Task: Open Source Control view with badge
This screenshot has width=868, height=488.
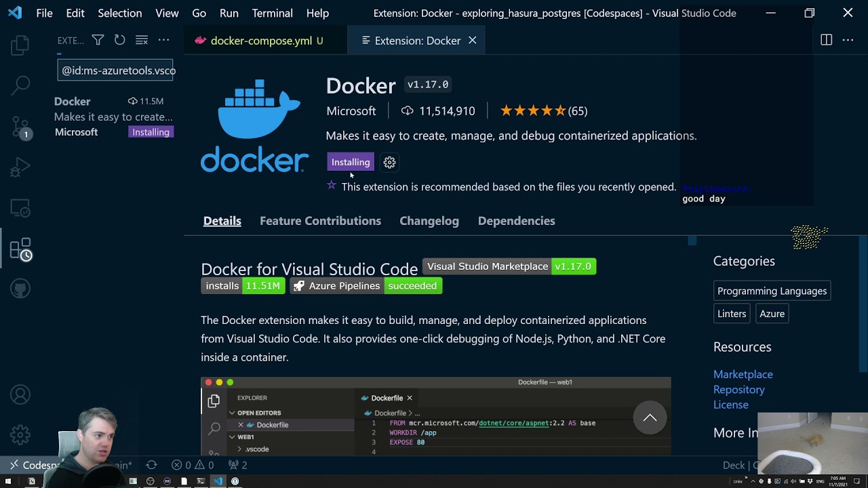Action: [20, 127]
